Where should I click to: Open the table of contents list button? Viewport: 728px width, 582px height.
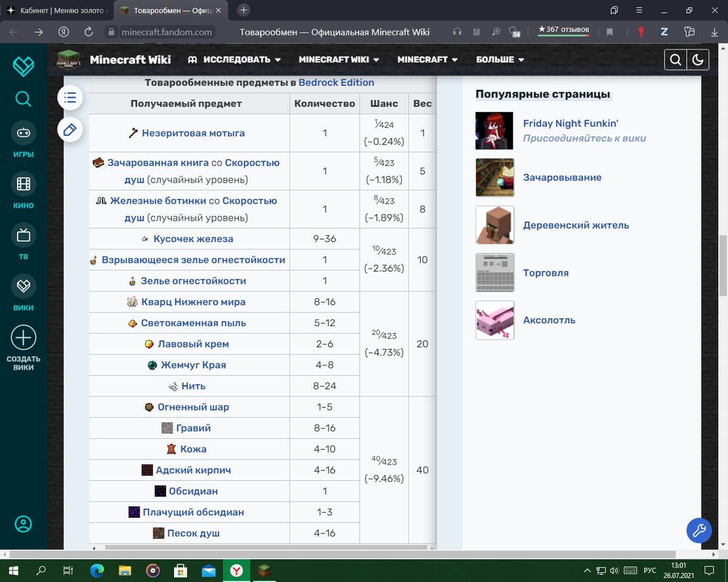(x=70, y=97)
